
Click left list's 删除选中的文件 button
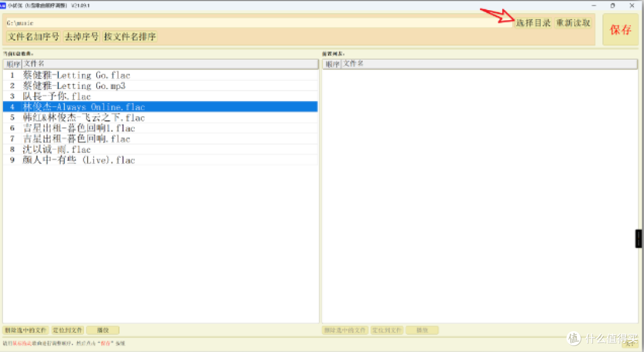click(x=26, y=330)
